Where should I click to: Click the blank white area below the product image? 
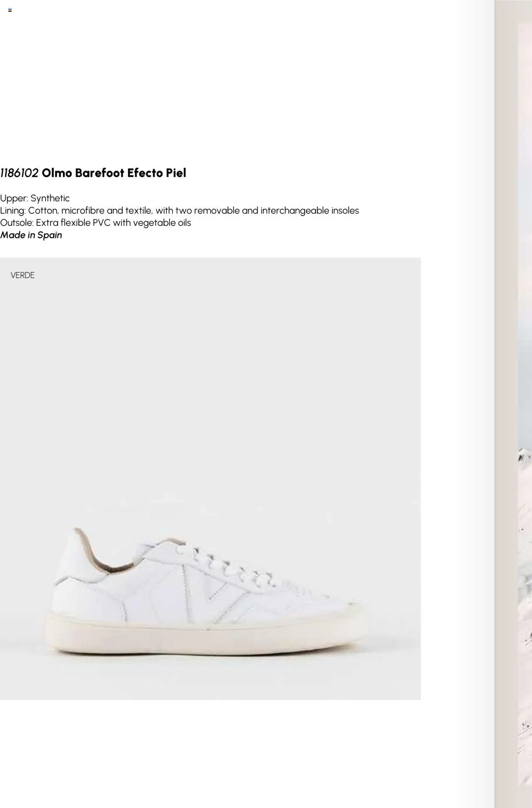point(208,753)
